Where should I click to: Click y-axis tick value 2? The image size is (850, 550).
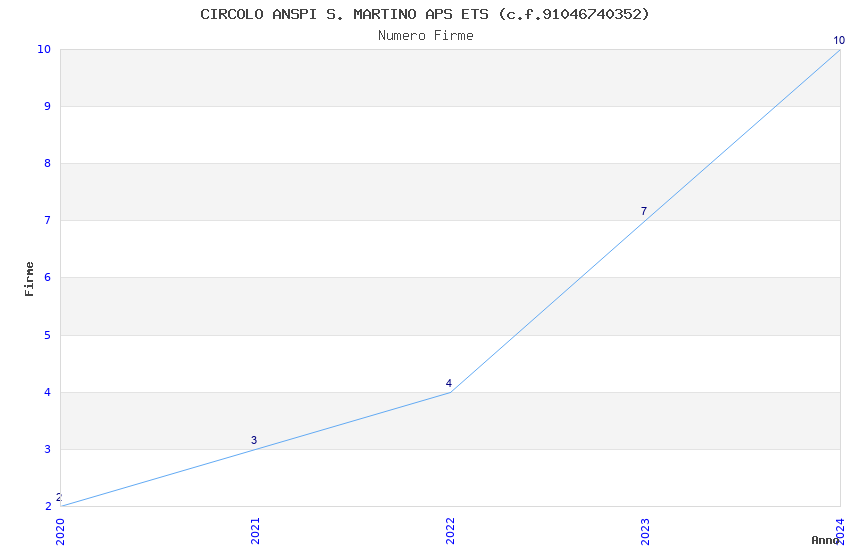pyautogui.click(x=48, y=506)
